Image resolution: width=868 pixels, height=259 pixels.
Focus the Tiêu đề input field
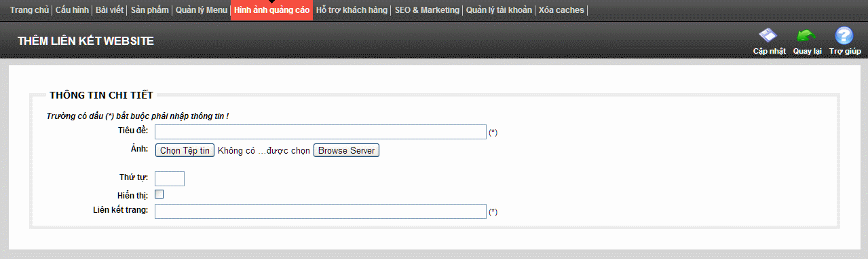pos(320,132)
